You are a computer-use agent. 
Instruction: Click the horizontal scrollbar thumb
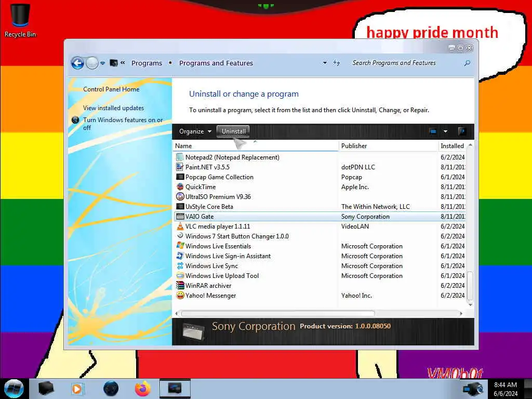[278, 313]
